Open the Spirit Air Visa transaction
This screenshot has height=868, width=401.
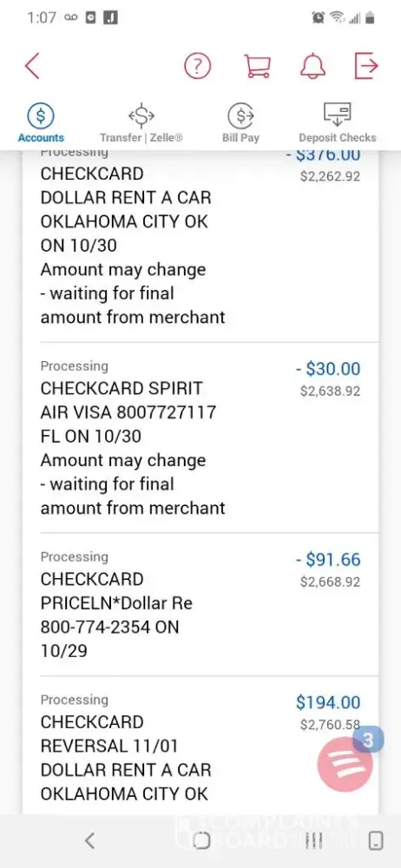(200, 437)
